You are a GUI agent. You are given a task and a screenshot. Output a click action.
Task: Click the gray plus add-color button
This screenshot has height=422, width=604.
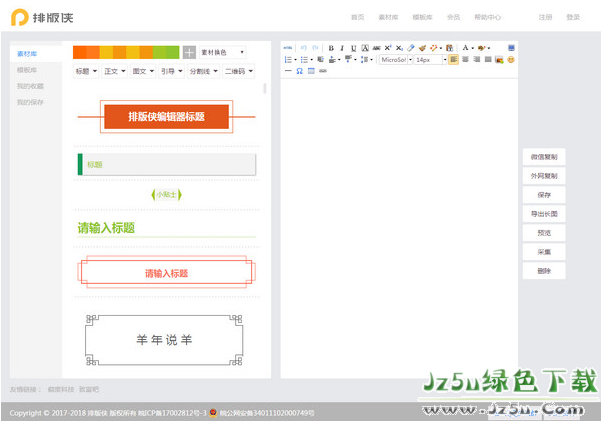pyautogui.click(x=189, y=52)
